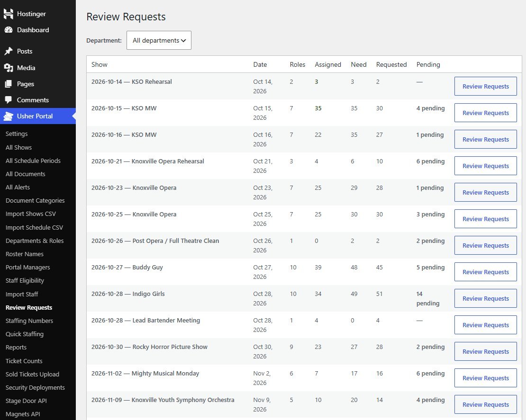
Task: Review requests for Buddy Guy
Action: coord(485,271)
